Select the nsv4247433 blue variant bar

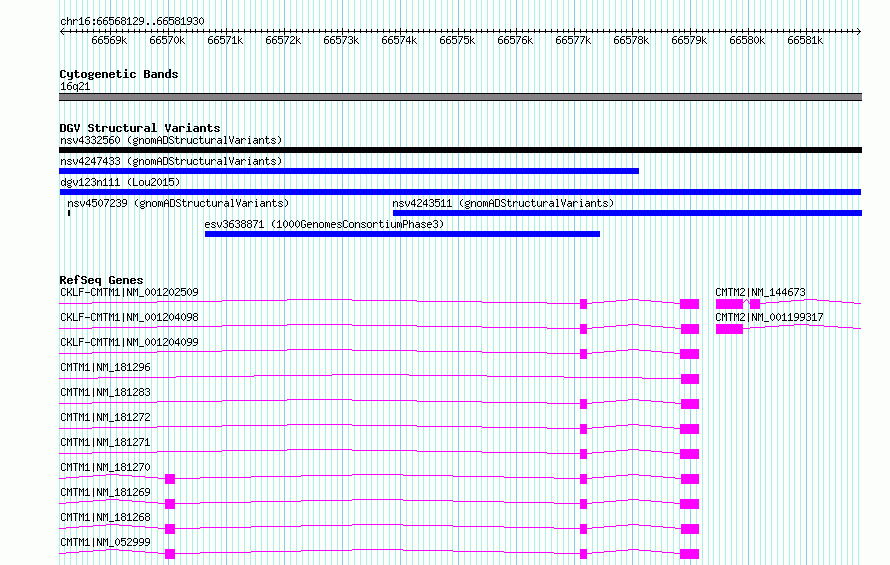coord(349,171)
